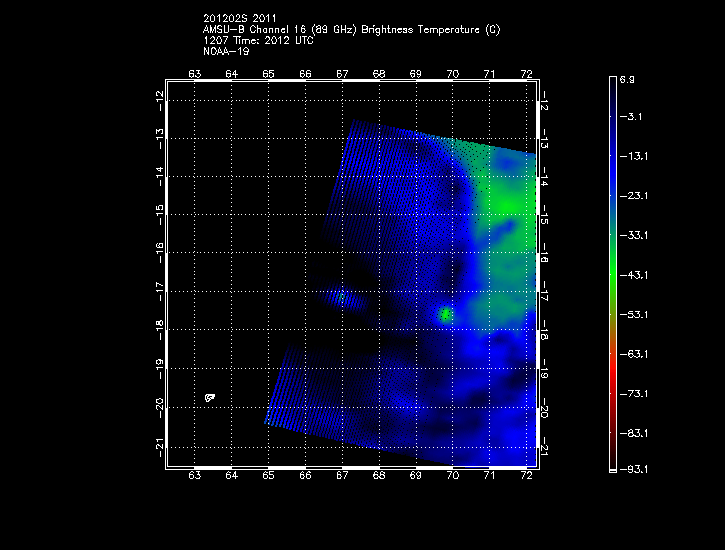Click the 6.9 label atop the color scale
The height and width of the screenshot is (550, 725).
[627, 77]
